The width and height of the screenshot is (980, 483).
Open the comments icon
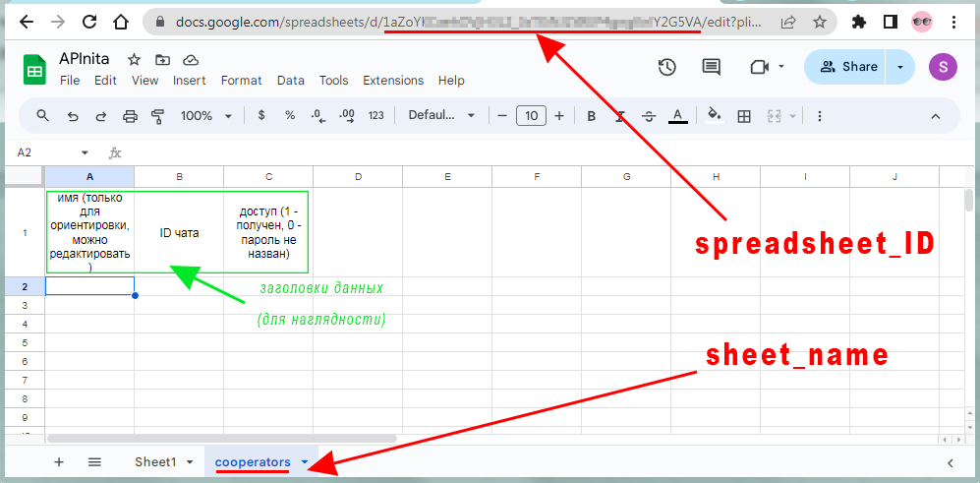pyautogui.click(x=711, y=67)
